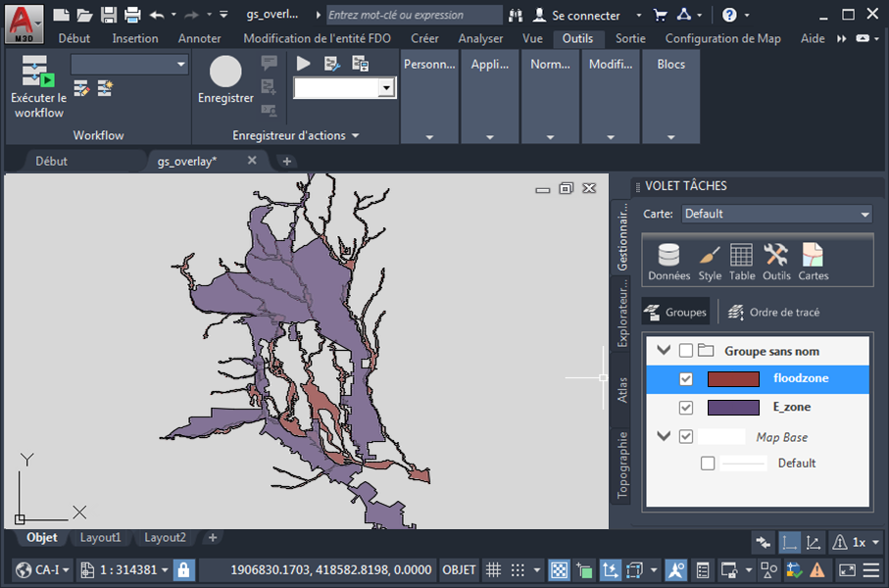Click the floodzone red color swatch
The height and width of the screenshot is (588, 889).
click(733, 379)
